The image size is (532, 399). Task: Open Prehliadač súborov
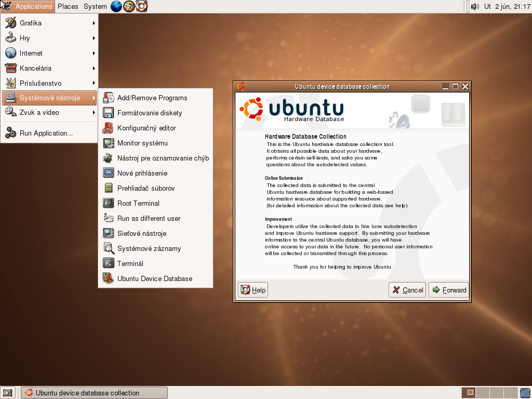coord(155,188)
